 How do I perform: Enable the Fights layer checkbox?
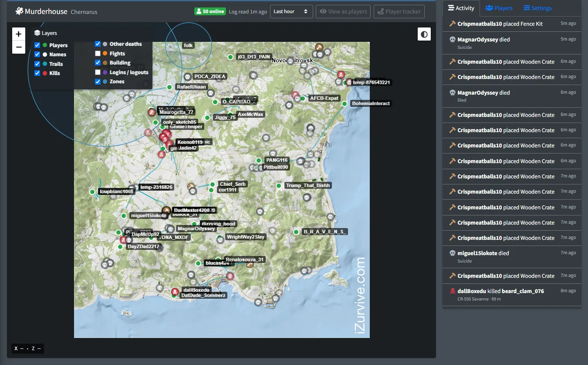(x=98, y=54)
